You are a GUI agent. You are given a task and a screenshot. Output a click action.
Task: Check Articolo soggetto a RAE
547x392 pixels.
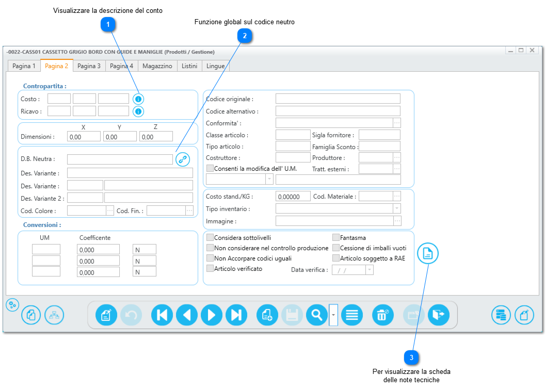tap(336, 258)
